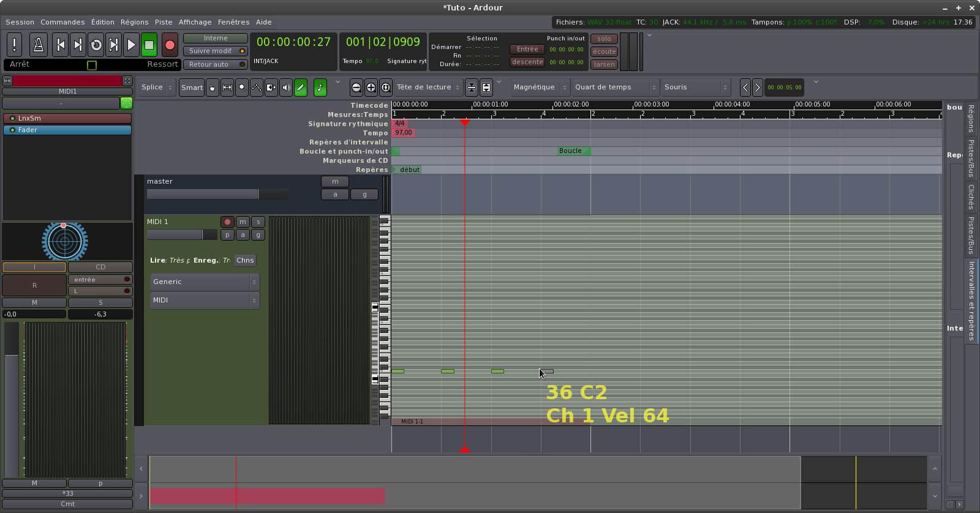Zoom in the timeline
The image size is (980, 513).
(x=371, y=88)
